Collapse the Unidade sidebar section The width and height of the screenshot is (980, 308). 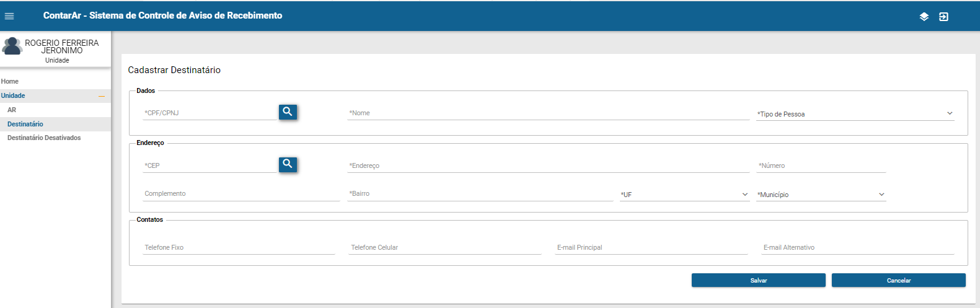coord(102,96)
